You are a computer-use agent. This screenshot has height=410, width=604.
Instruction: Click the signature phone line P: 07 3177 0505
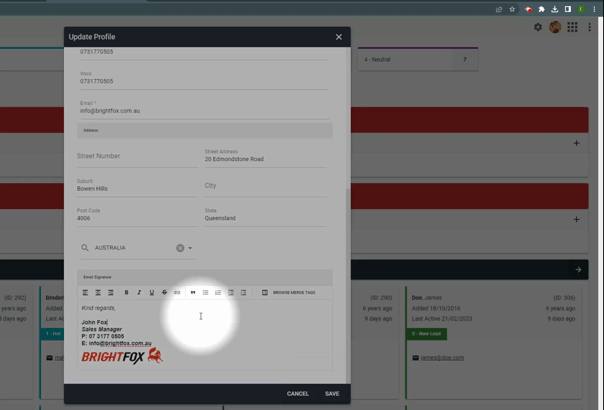103,336
